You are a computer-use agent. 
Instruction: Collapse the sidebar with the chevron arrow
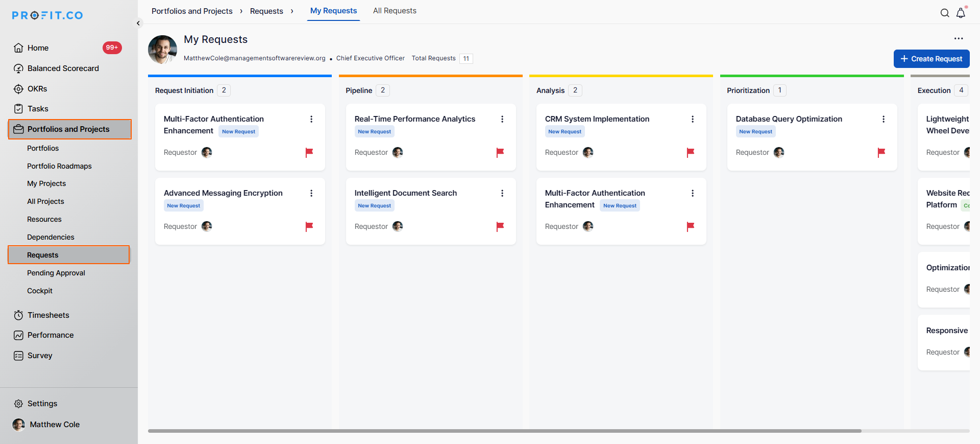point(138,23)
